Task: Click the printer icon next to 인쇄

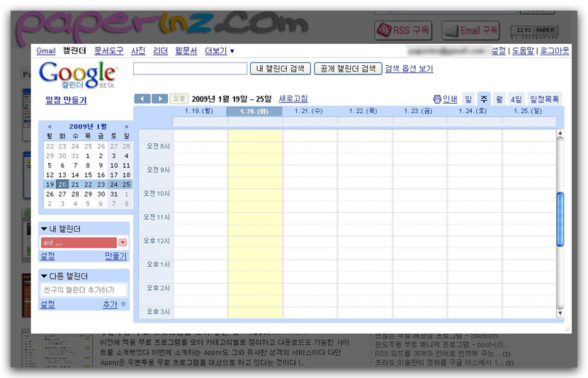Action: [x=437, y=99]
